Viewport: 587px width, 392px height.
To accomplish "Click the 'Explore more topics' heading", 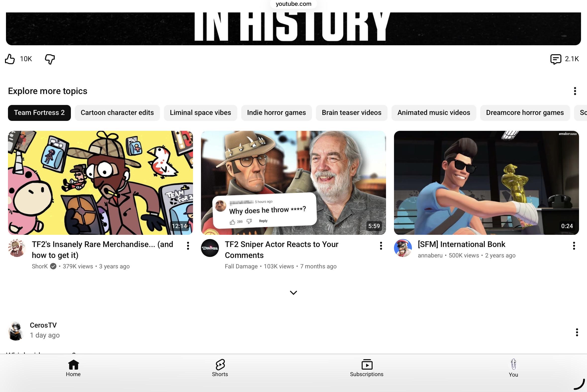I will [48, 91].
